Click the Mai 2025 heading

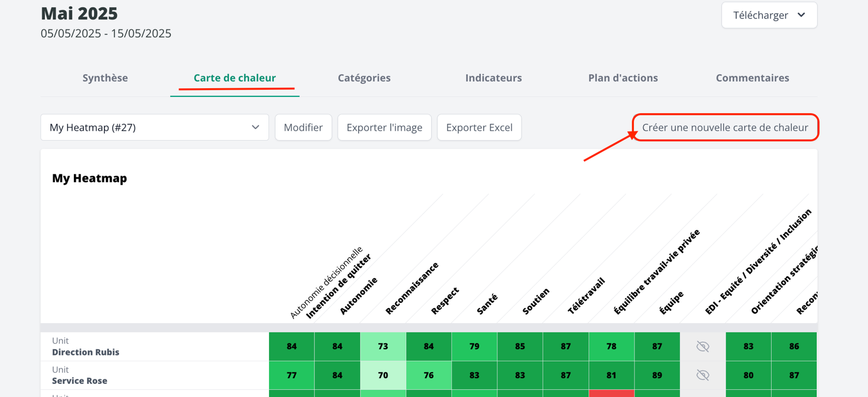click(x=79, y=13)
